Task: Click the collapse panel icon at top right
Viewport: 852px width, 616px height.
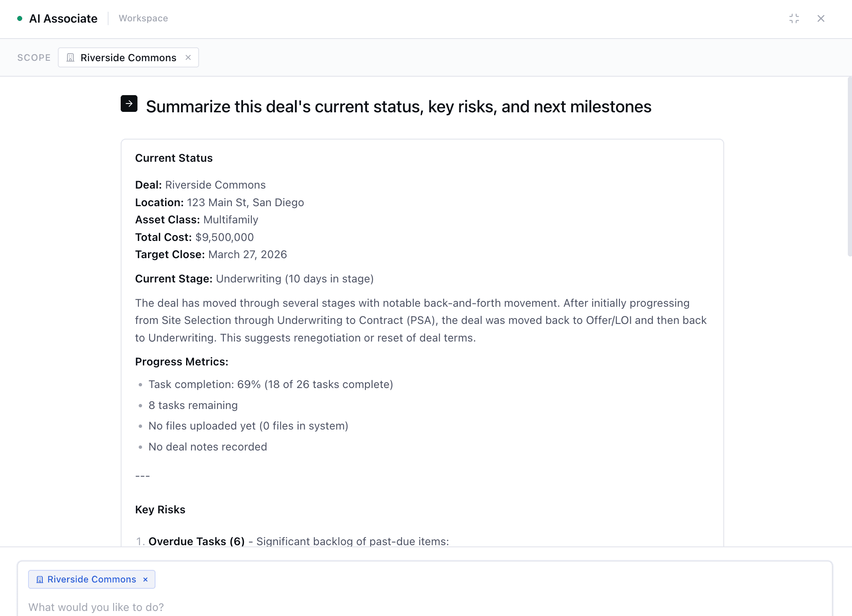Action: 794,18
